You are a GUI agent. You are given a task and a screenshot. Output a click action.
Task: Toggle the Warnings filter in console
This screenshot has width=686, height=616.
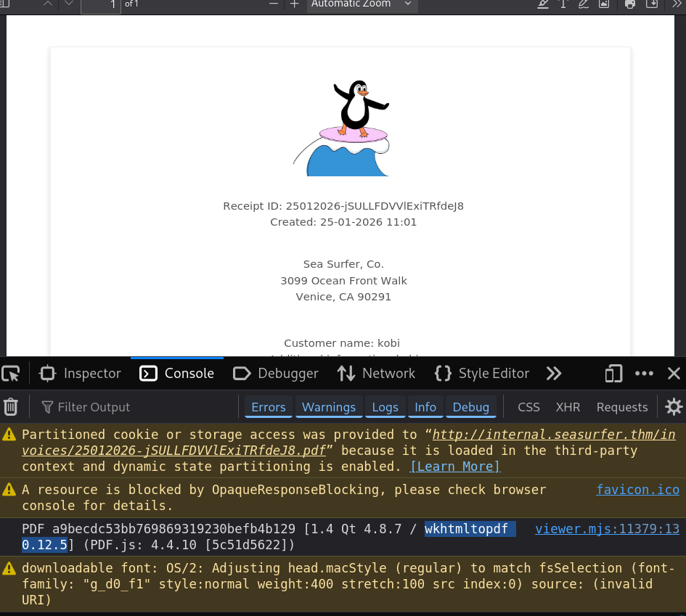(x=329, y=407)
